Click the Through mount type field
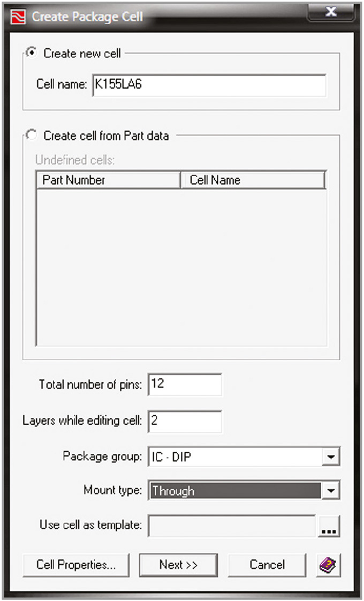 tap(236, 490)
